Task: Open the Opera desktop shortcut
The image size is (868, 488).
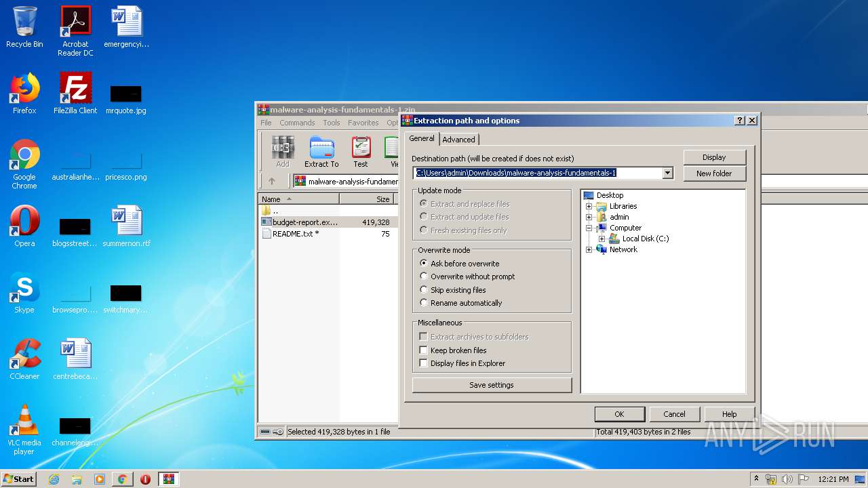Action: tap(24, 226)
